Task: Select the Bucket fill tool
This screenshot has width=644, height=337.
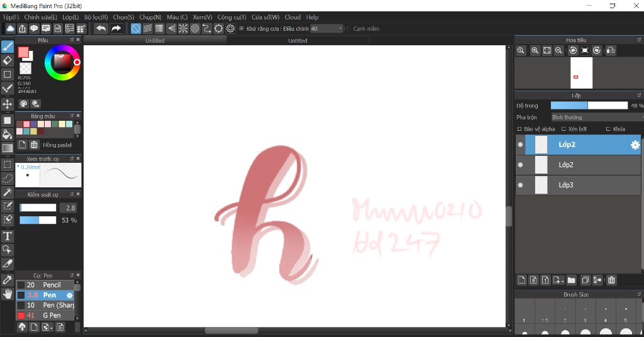Action: point(8,134)
